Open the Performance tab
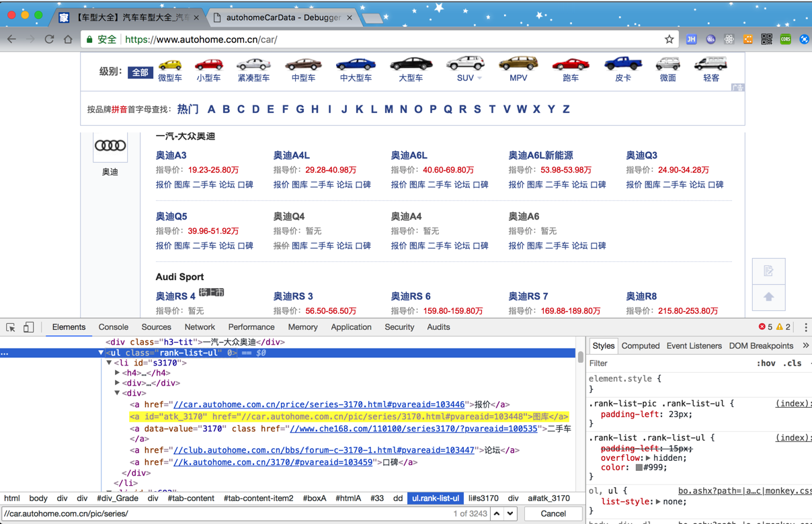812x524 pixels. [251, 327]
